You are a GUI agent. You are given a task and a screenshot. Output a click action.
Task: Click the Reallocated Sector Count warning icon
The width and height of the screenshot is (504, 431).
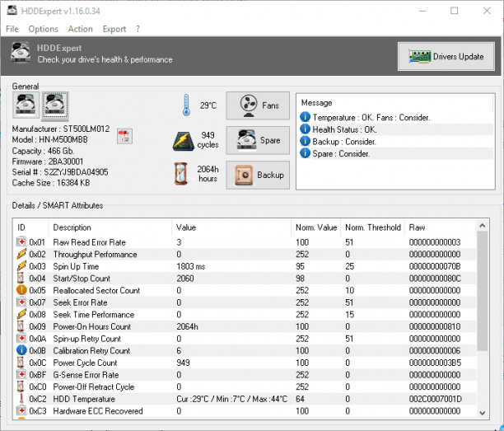click(x=21, y=290)
